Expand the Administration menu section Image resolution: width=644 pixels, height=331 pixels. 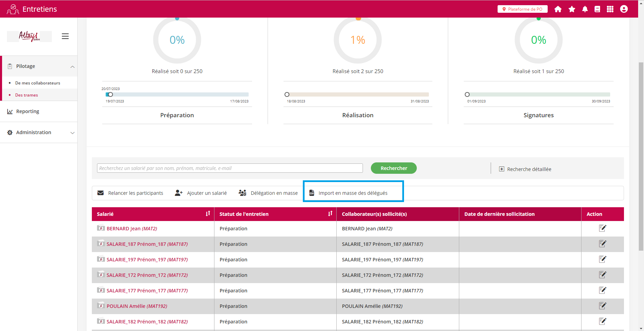pyautogui.click(x=72, y=133)
